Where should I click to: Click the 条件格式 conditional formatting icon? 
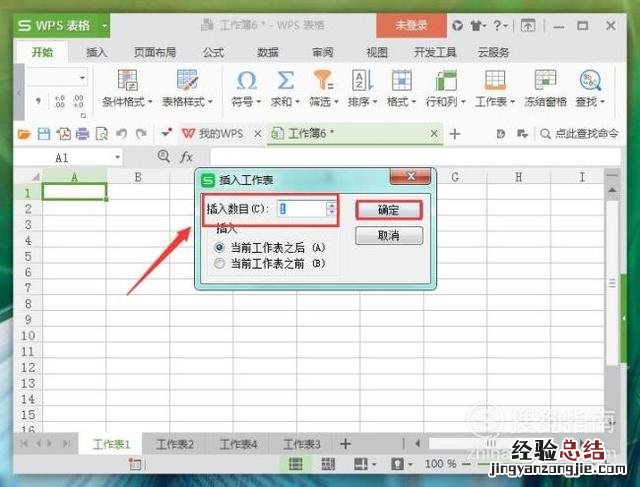pos(128,81)
